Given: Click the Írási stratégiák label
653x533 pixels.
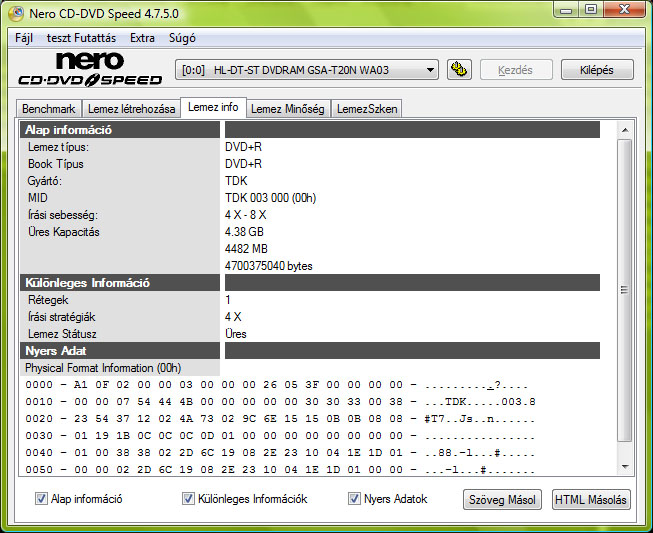Looking at the screenshot, I should (62, 317).
